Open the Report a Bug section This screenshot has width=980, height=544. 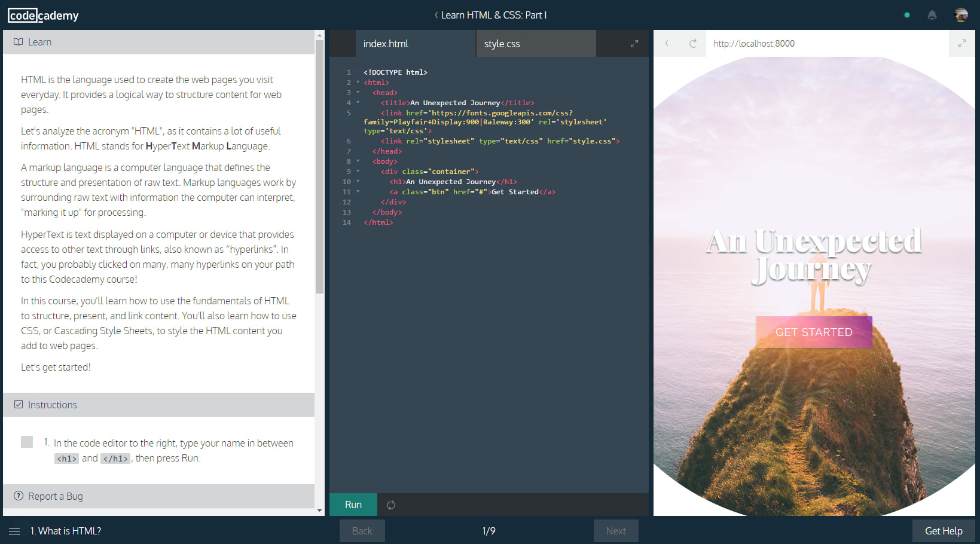pos(158,496)
